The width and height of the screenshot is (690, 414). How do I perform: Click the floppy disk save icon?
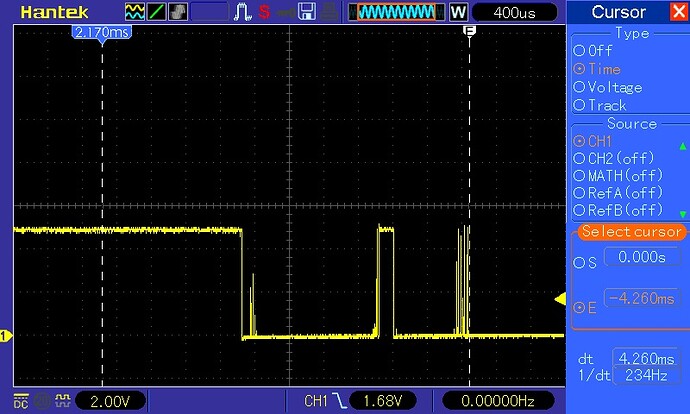[x=307, y=12]
